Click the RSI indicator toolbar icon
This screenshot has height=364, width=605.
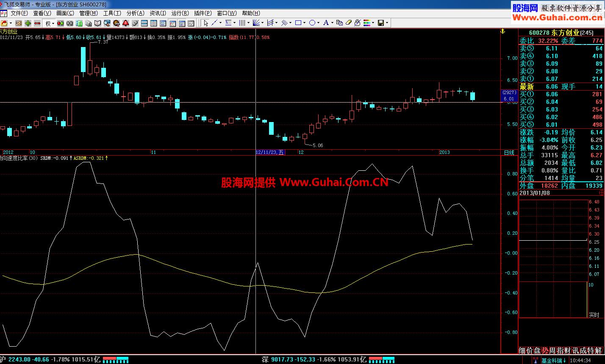coord(19,23)
